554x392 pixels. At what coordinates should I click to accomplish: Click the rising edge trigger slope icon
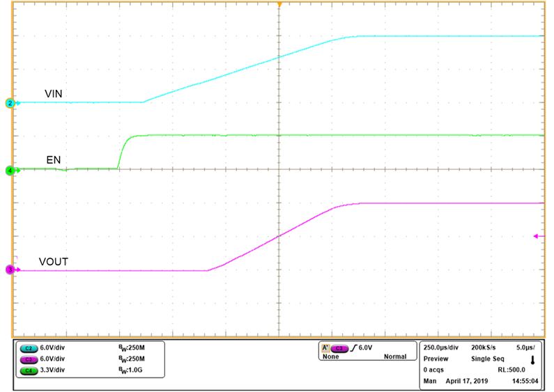coord(353,348)
